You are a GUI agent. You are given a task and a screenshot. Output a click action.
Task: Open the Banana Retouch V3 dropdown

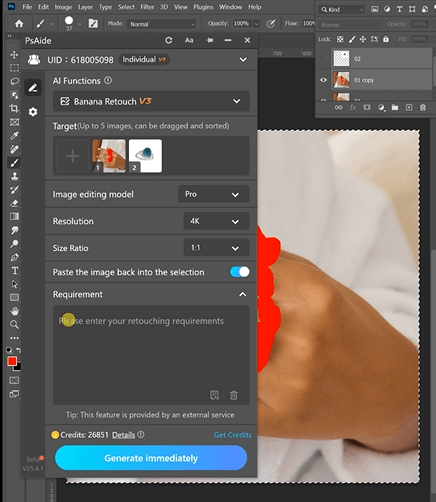151,101
